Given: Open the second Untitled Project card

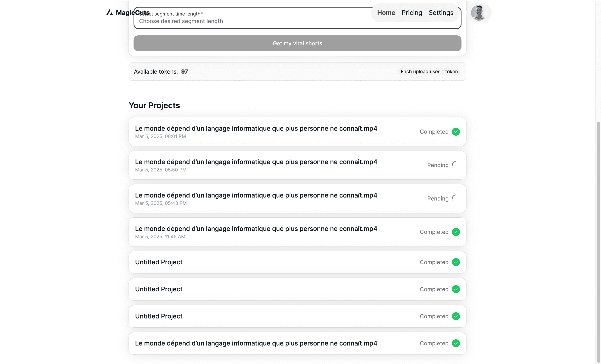Looking at the screenshot, I should click(x=159, y=289).
